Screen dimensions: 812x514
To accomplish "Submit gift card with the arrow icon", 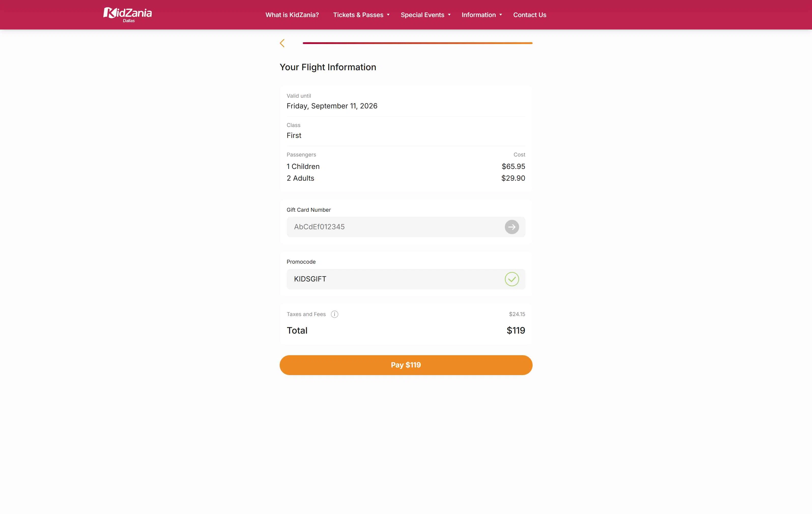I will coord(511,227).
